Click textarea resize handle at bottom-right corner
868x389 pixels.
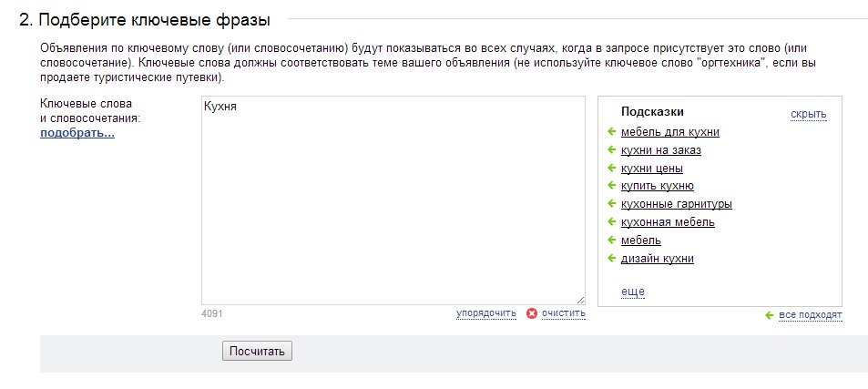coord(580,300)
